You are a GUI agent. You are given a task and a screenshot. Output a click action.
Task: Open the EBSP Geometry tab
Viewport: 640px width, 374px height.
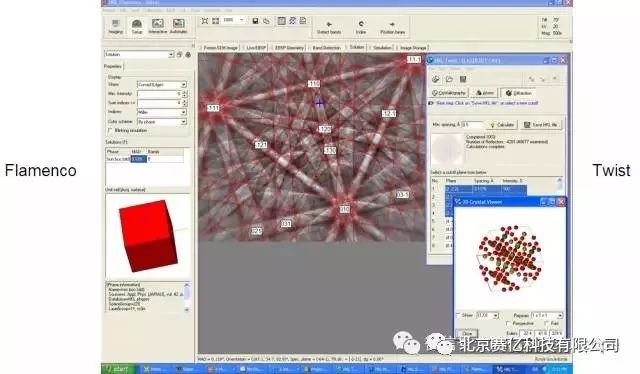coord(289,48)
